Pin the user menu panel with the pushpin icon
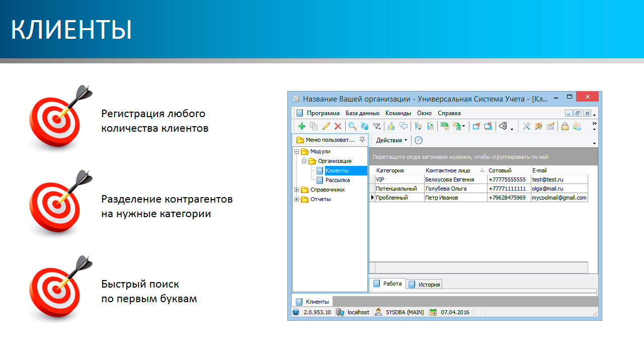Screen dimensions: 644x362 (362, 140)
